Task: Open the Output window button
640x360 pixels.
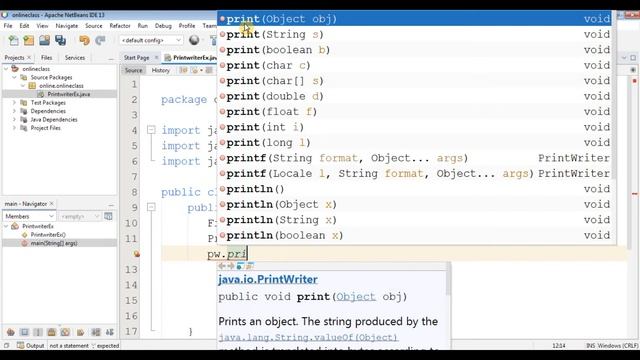Action: click(31, 345)
